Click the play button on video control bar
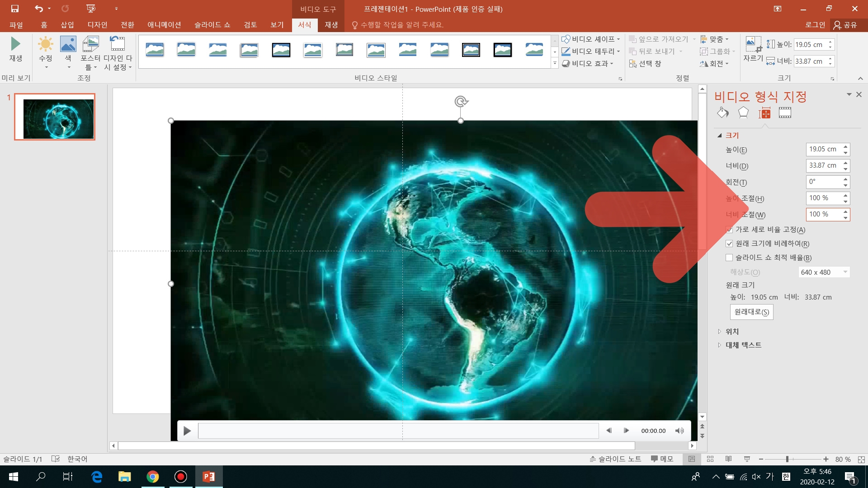 pos(187,431)
